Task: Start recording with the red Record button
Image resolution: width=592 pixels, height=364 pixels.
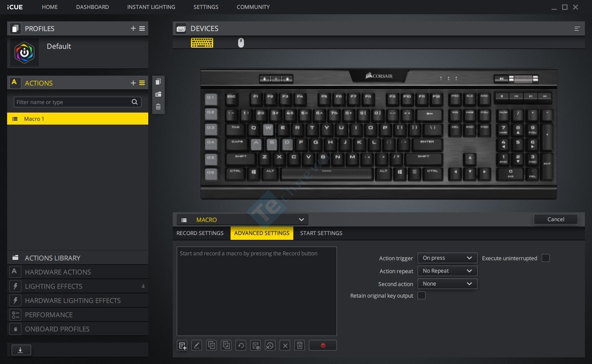Action: (323, 345)
